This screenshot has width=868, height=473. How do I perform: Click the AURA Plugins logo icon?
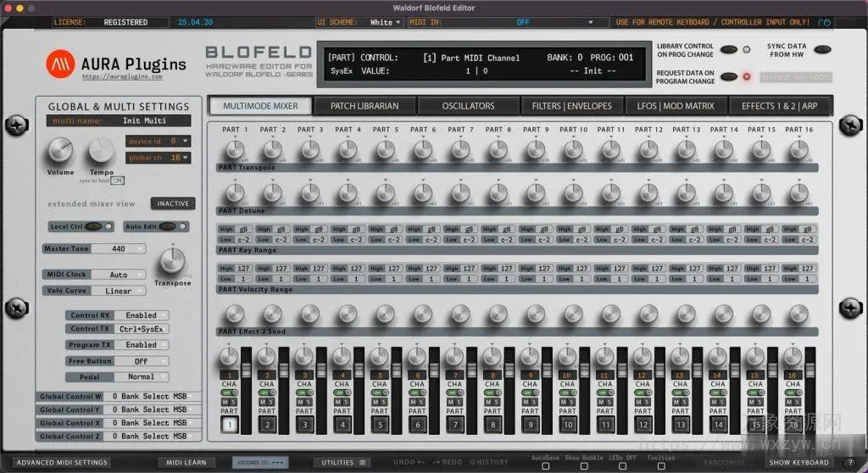60,64
